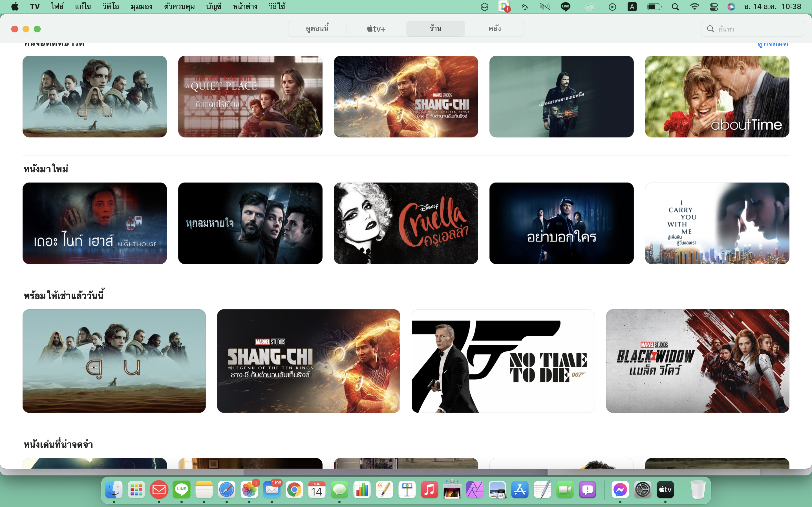Open the Music app from the Dock

click(429, 490)
